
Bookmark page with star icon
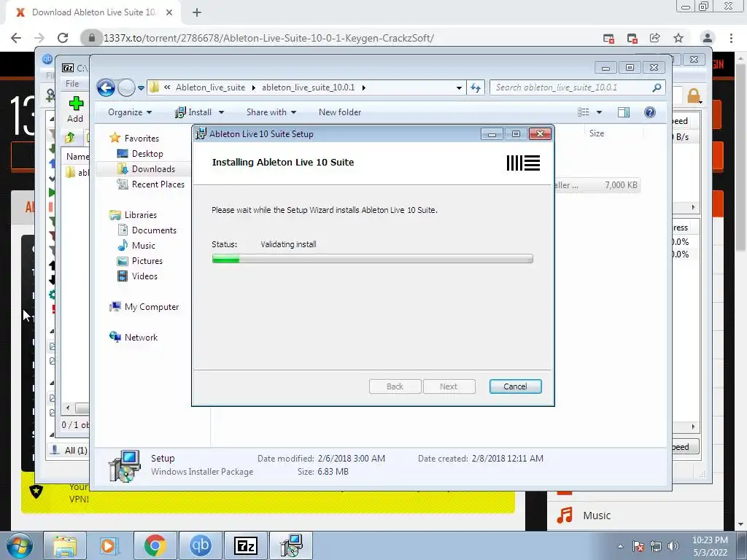[678, 38]
